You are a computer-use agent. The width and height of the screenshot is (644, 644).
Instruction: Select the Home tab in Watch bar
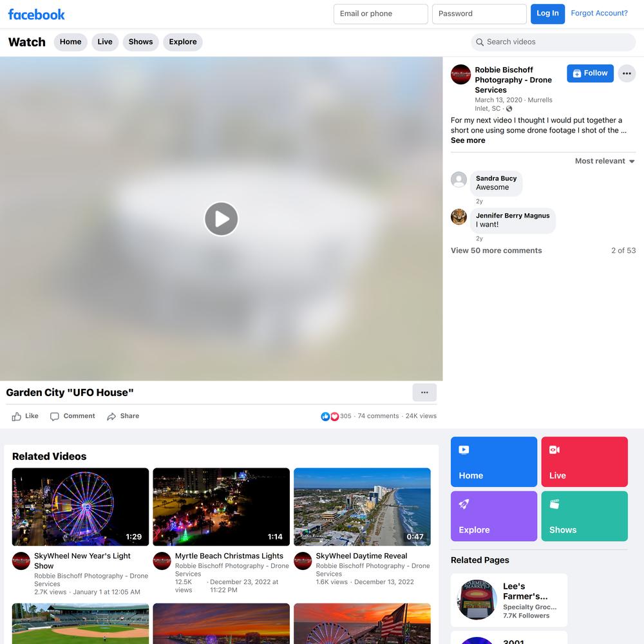pos(71,42)
